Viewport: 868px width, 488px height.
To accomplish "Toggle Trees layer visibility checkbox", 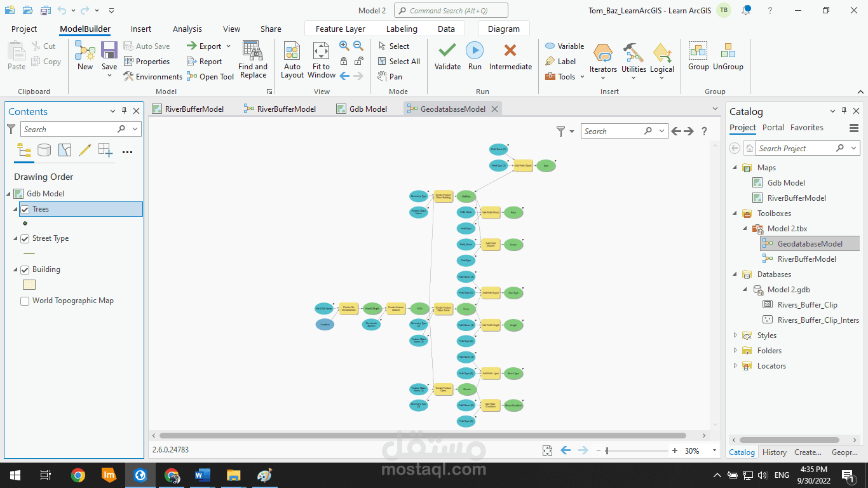I will pyautogui.click(x=25, y=209).
